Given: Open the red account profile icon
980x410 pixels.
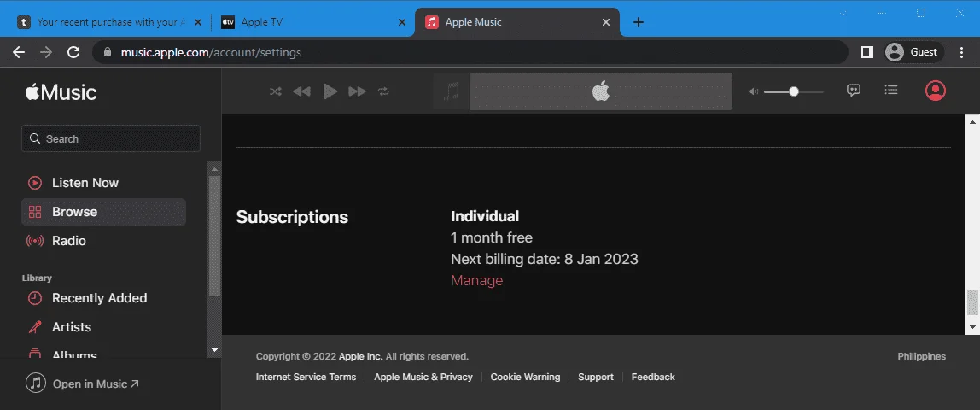Looking at the screenshot, I should [935, 91].
